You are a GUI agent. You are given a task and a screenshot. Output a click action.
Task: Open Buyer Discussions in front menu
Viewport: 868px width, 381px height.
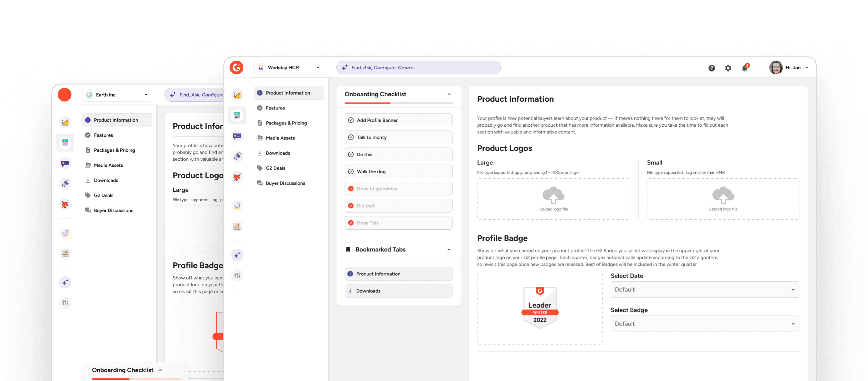click(x=285, y=183)
